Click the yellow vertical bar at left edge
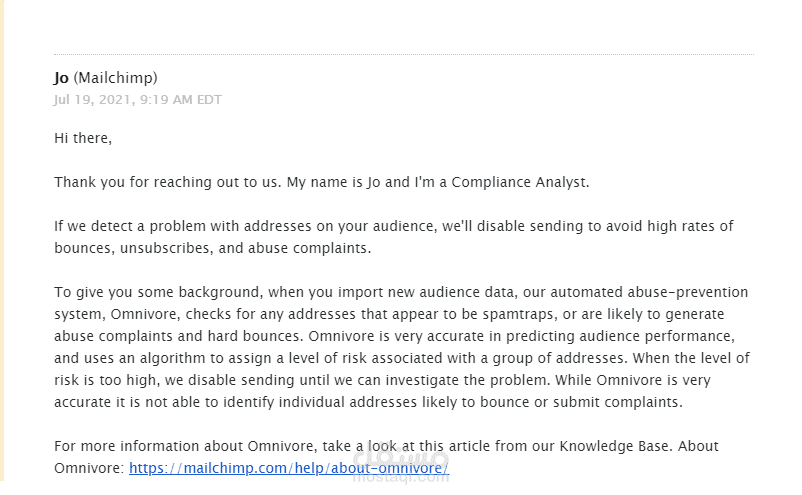 [2, 240]
